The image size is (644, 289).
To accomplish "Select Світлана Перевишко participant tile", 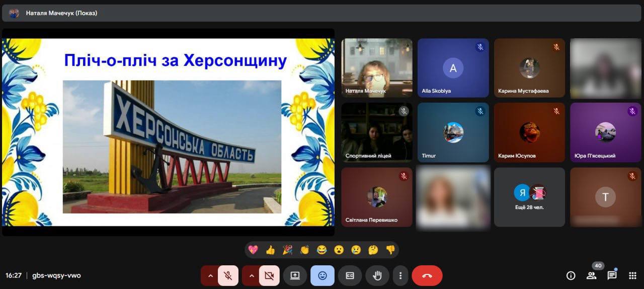I will click(x=377, y=197).
